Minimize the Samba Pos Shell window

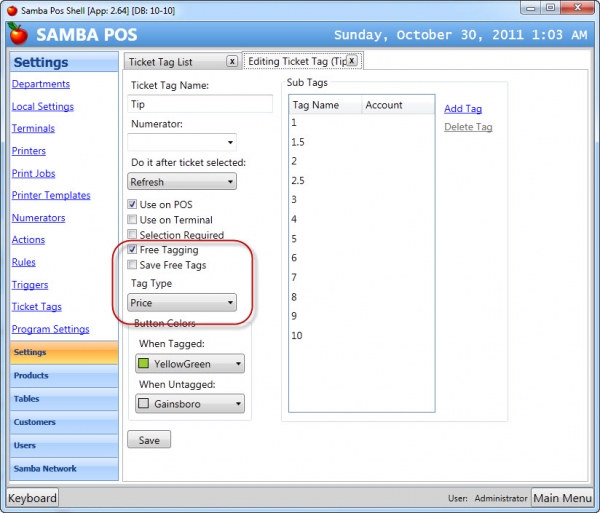point(530,8)
